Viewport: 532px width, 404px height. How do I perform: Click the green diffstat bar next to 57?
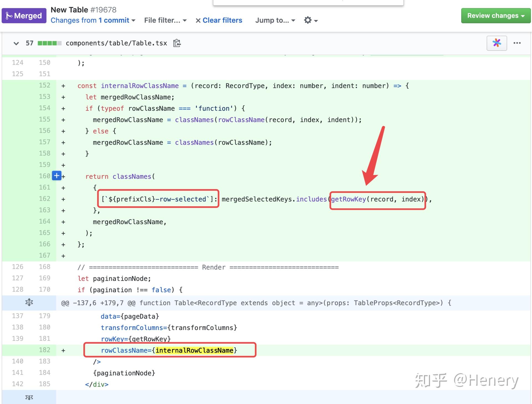coord(49,43)
